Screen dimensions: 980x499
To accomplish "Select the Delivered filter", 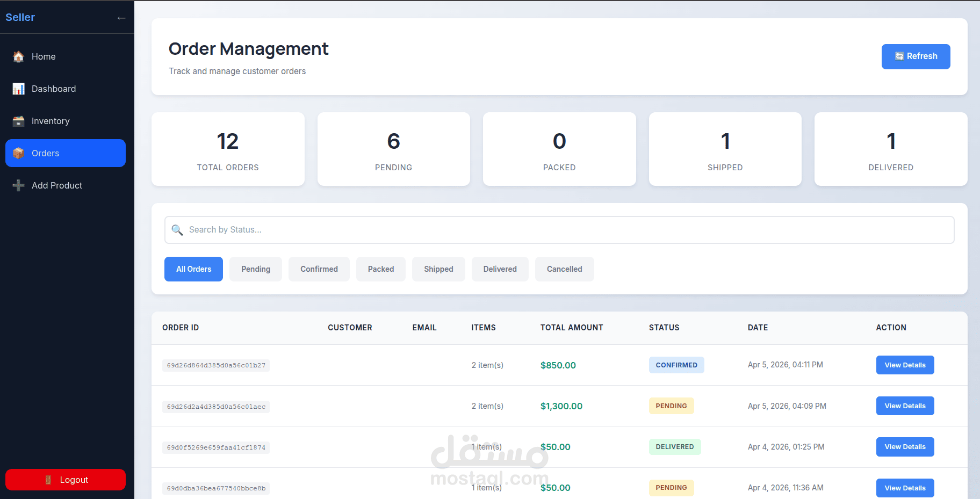I will pyautogui.click(x=500, y=269).
